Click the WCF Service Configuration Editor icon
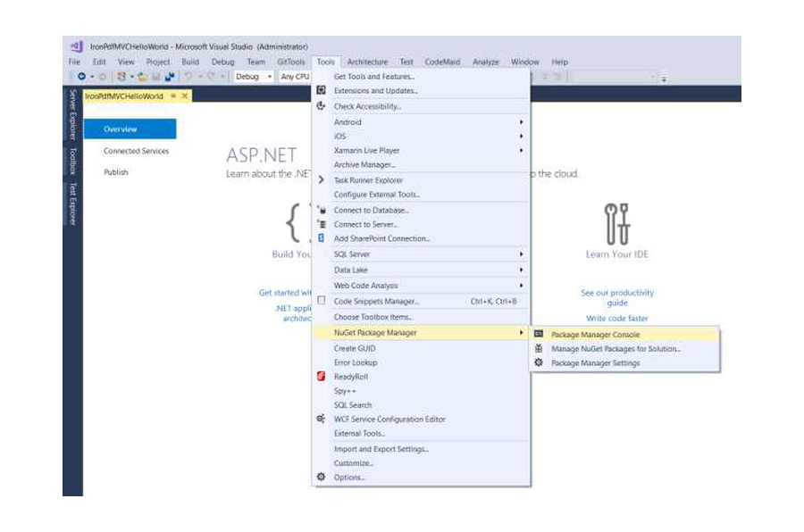Screen dimensions: 804x532 321,419
